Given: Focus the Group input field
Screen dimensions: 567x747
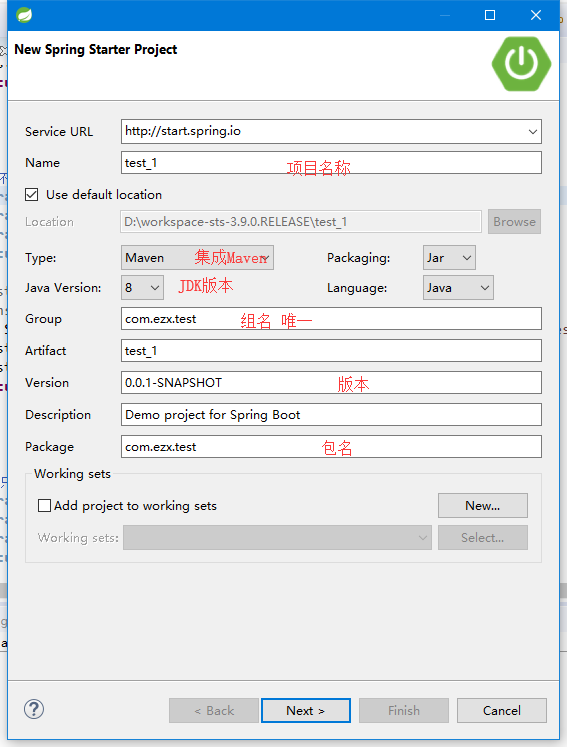Looking at the screenshot, I should 331,319.
